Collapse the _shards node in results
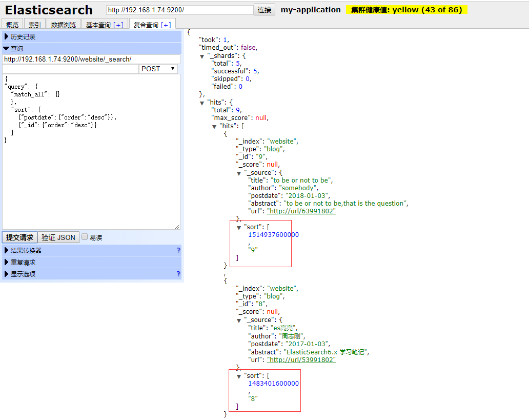 click(x=202, y=56)
